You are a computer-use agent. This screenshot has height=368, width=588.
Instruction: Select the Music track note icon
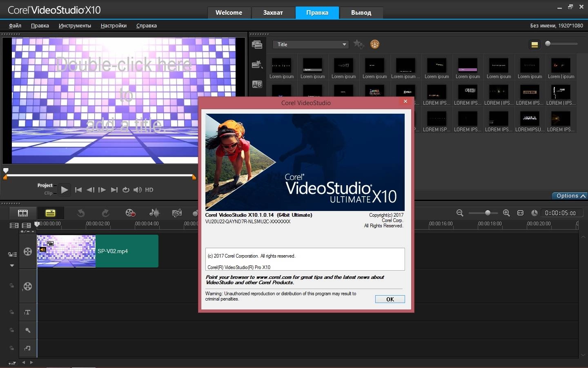(x=27, y=348)
